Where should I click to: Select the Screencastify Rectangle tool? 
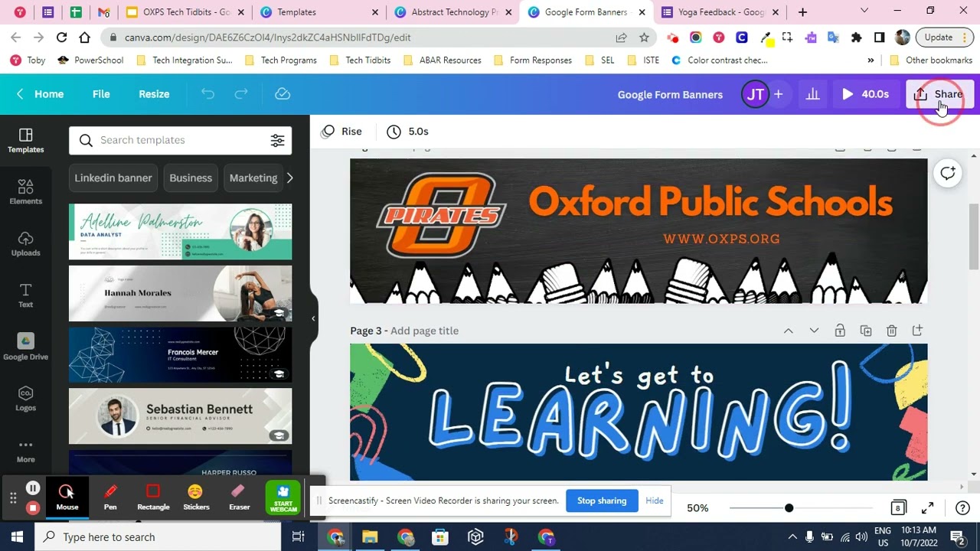153,497
